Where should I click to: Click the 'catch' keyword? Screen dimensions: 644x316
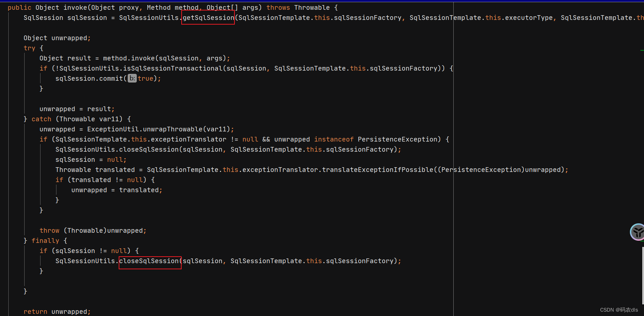[x=41, y=119]
